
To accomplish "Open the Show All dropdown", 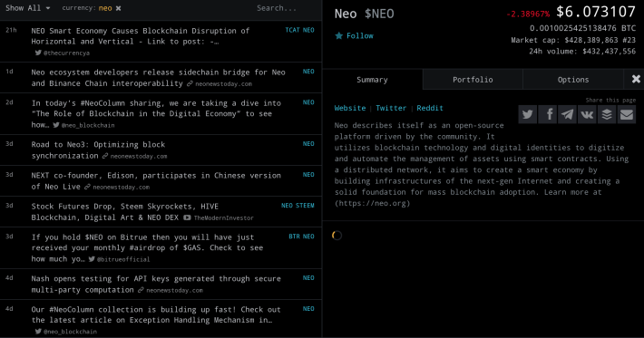I will 27,8.
